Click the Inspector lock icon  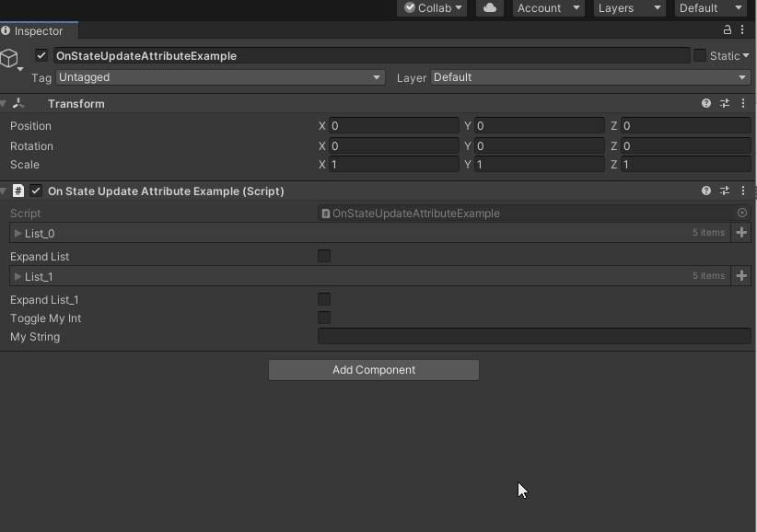click(728, 30)
